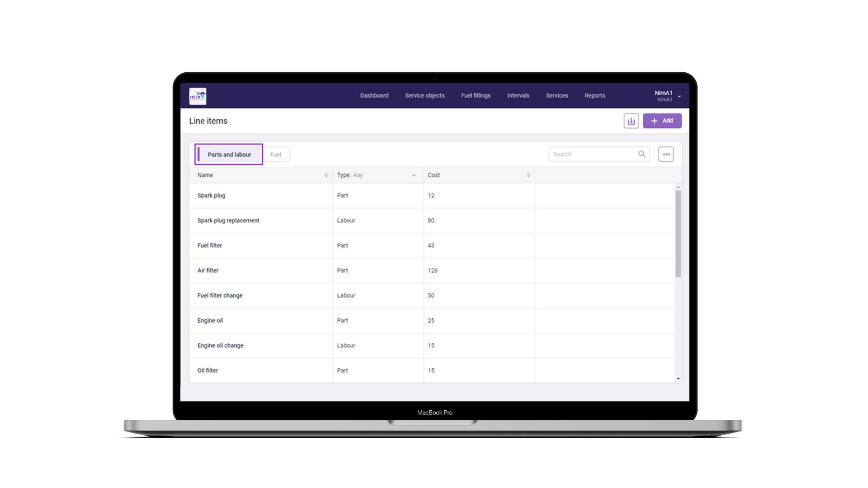Scroll down the line items list
Viewport: 868px width, 488px height.
coord(678,379)
